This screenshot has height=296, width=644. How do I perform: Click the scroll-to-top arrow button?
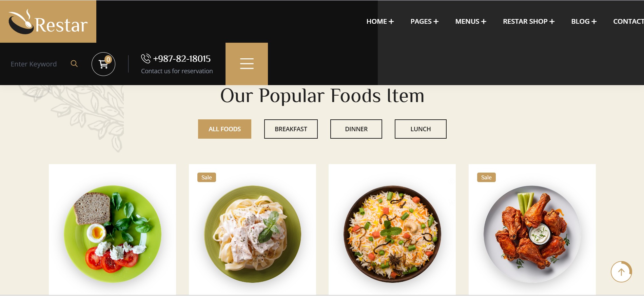coord(621,272)
